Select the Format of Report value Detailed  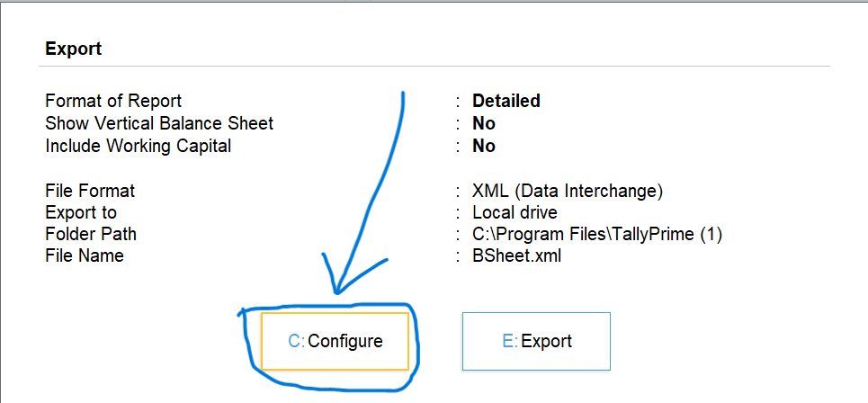(506, 101)
